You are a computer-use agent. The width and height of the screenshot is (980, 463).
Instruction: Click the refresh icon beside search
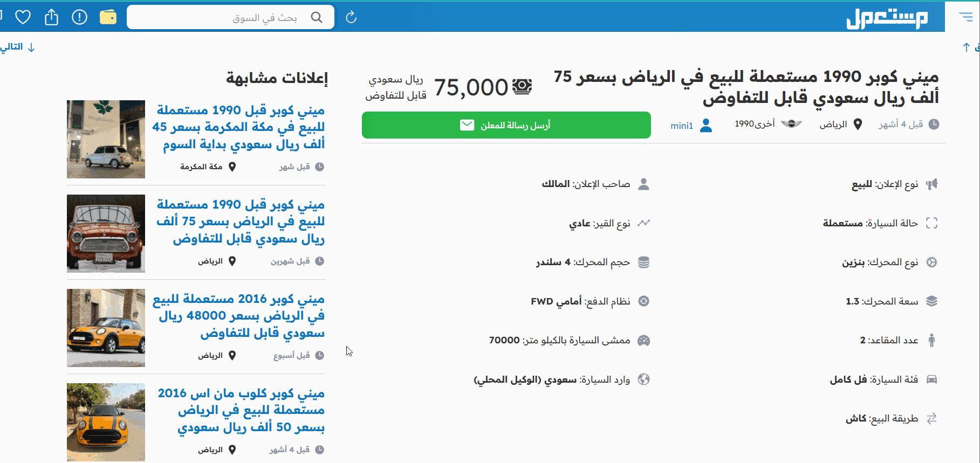tap(351, 18)
